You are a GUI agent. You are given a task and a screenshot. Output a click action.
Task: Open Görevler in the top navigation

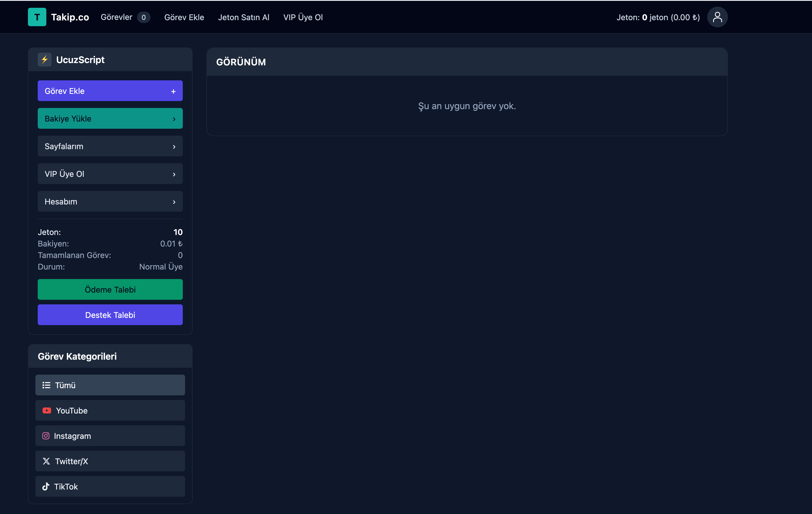(x=116, y=17)
